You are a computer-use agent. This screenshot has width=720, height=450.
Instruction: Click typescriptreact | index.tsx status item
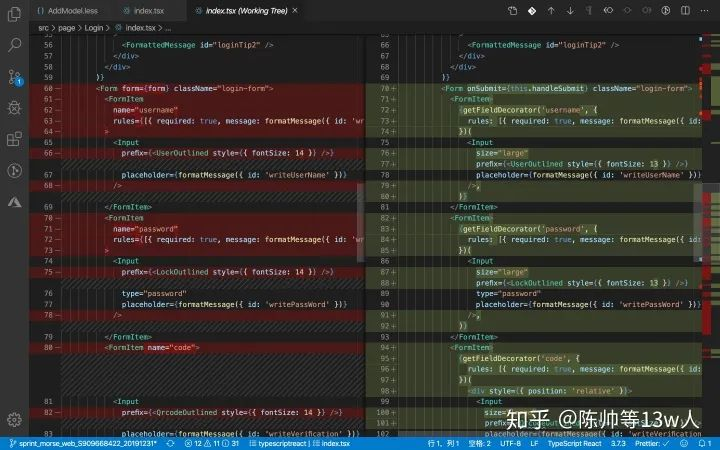tap(299, 444)
